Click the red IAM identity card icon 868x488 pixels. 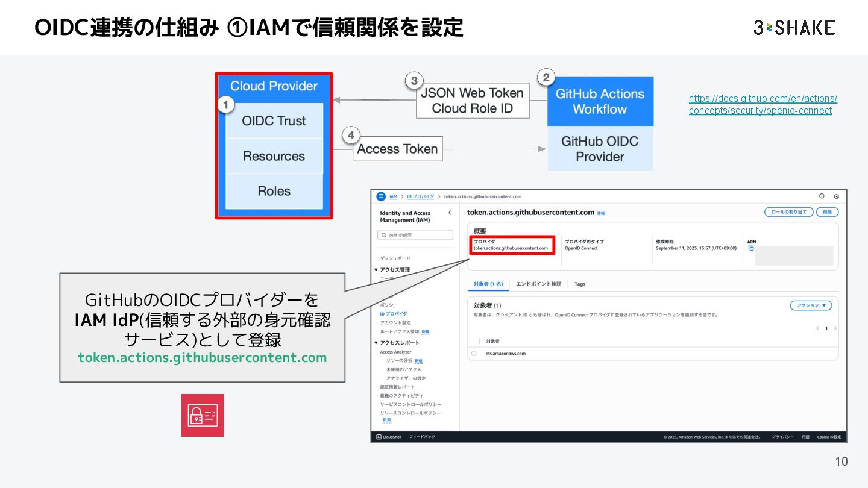[203, 415]
